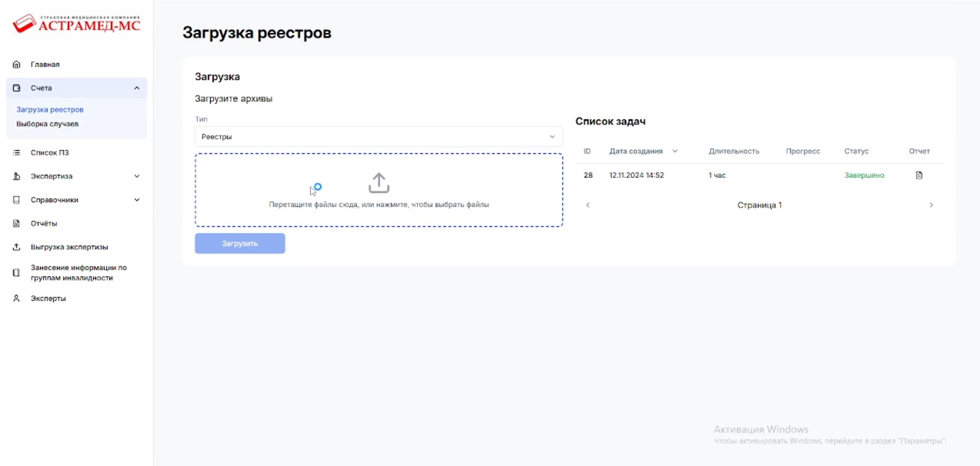This screenshot has height=466, width=980.
Task: Click the Длительность column header
Action: pos(734,151)
